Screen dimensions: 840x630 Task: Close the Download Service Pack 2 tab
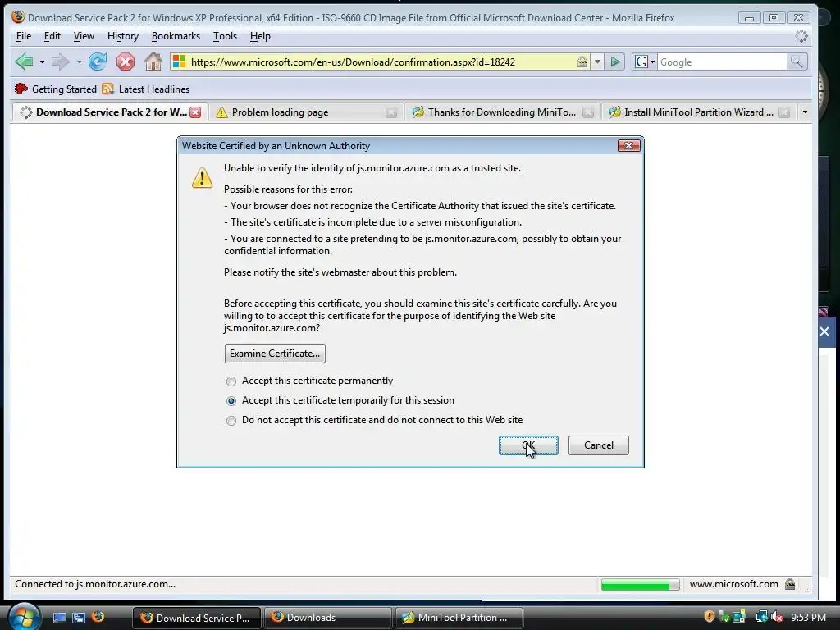tap(195, 112)
